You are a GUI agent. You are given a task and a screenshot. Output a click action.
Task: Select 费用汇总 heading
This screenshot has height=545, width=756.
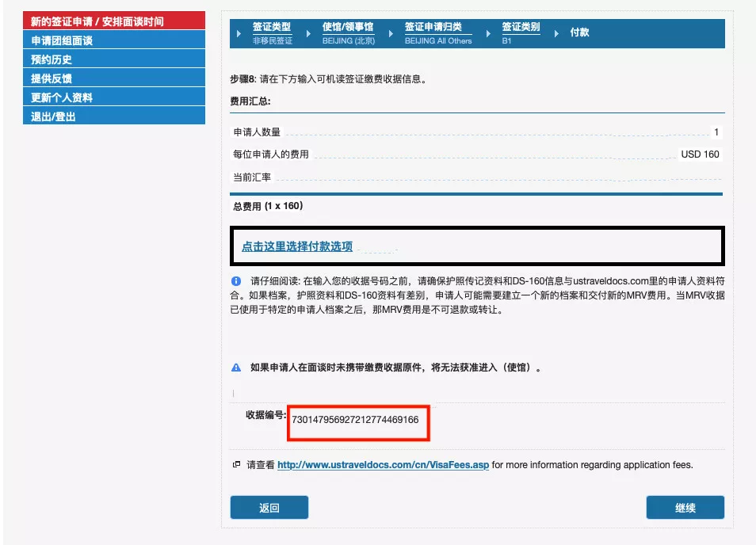(250, 101)
